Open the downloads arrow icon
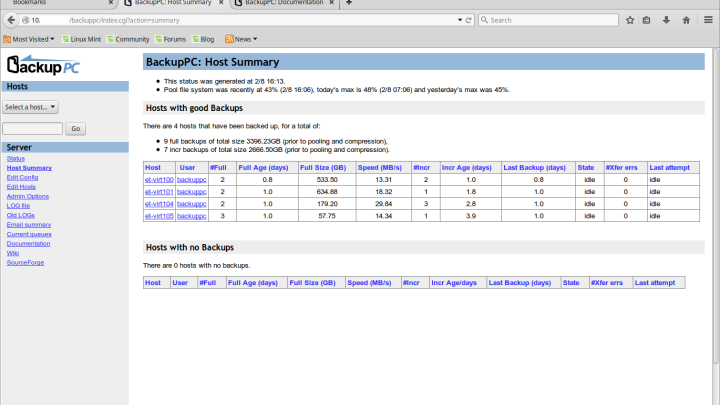Image resolution: width=720 pixels, height=405 pixels. pyautogui.click(x=666, y=20)
